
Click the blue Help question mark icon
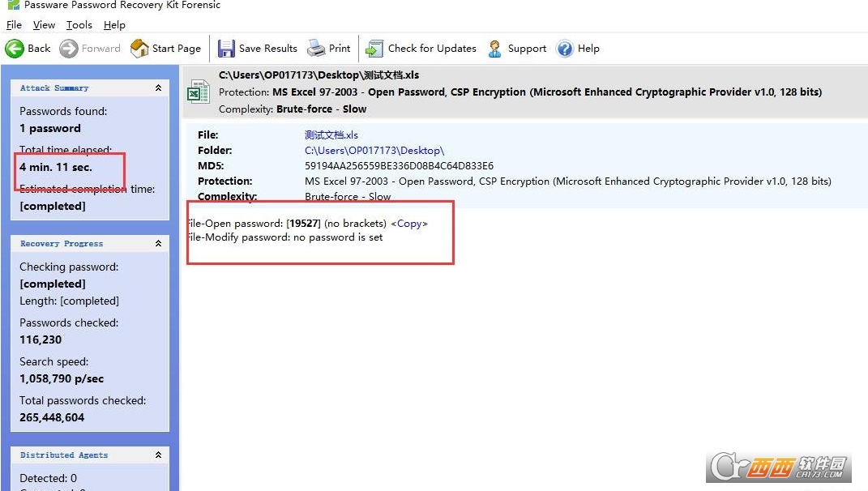[565, 49]
